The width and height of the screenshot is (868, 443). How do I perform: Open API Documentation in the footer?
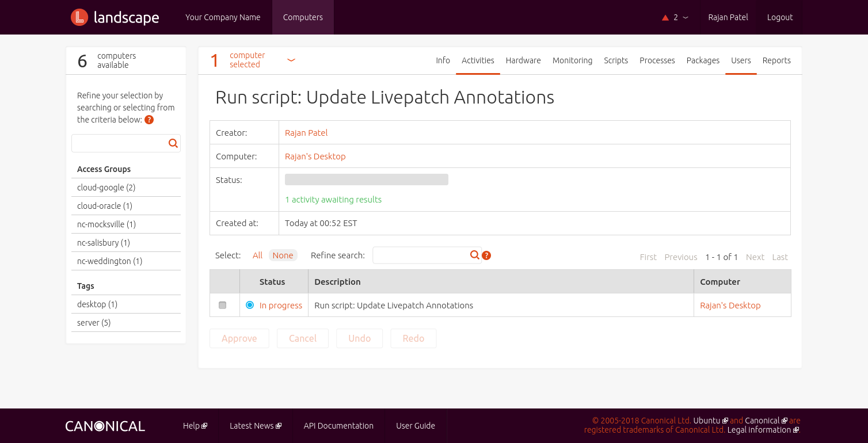coord(338,426)
